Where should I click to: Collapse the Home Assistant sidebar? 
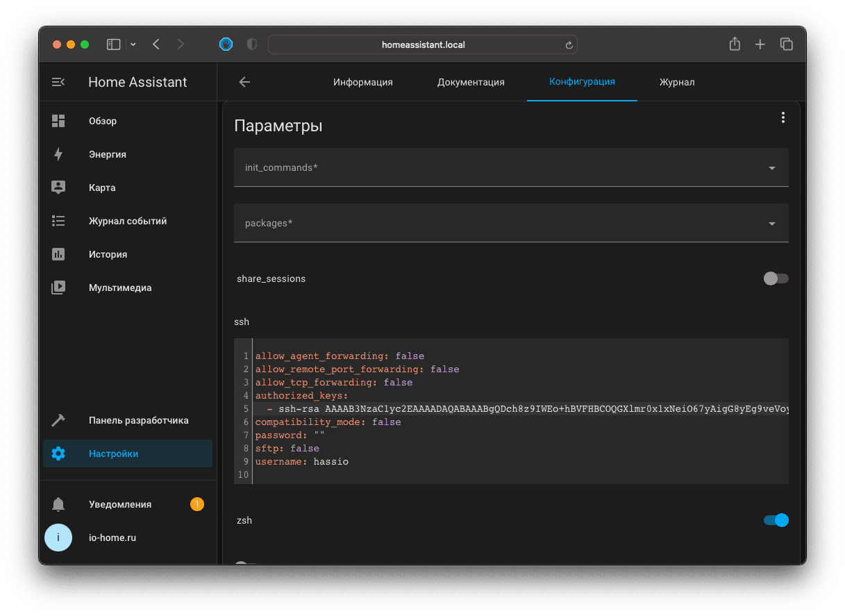(58, 81)
